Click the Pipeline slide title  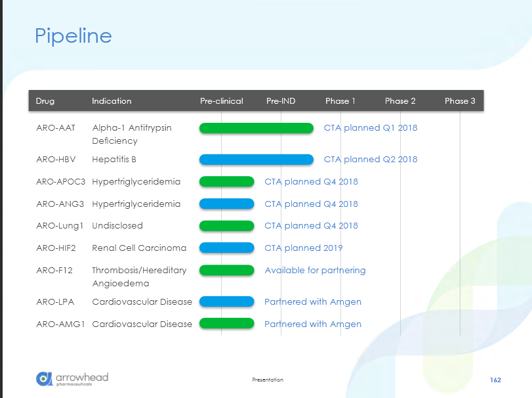(x=73, y=35)
